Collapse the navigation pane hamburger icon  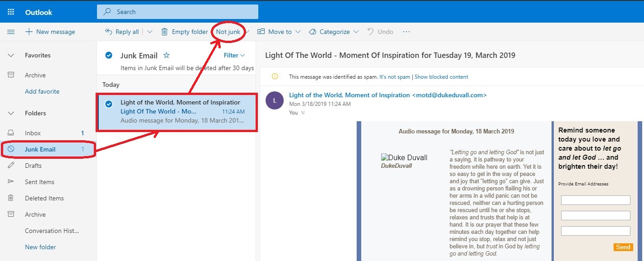(11, 32)
